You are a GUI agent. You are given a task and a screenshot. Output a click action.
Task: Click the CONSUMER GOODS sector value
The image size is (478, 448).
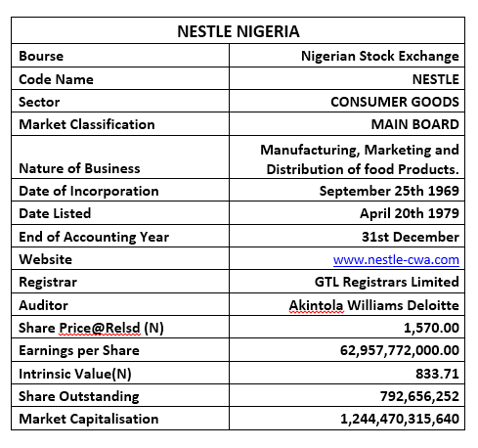(395, 102)
